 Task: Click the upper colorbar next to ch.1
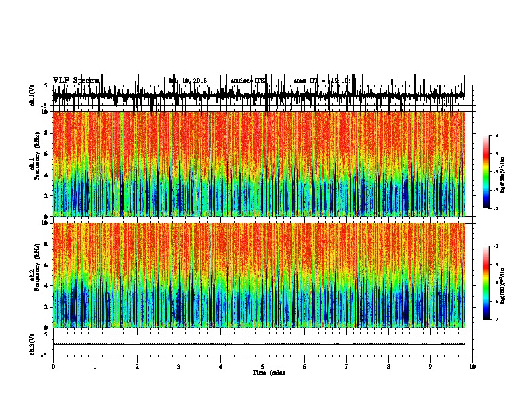click(486, 172)
